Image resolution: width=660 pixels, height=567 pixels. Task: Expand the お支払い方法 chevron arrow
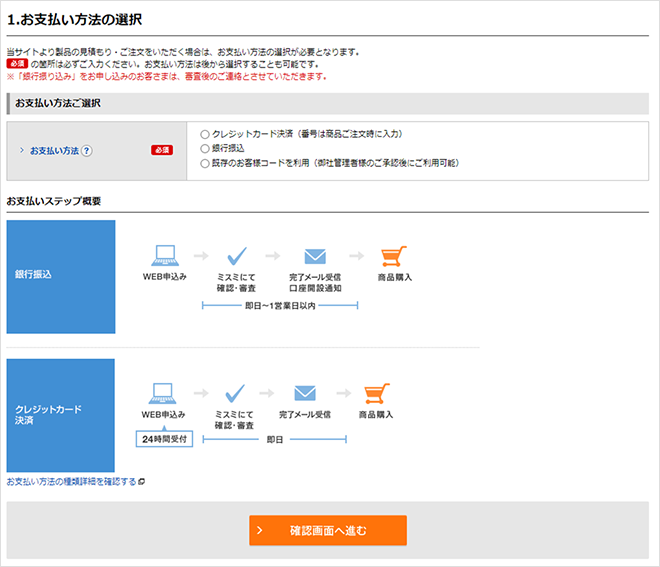(x=21, y=151)
